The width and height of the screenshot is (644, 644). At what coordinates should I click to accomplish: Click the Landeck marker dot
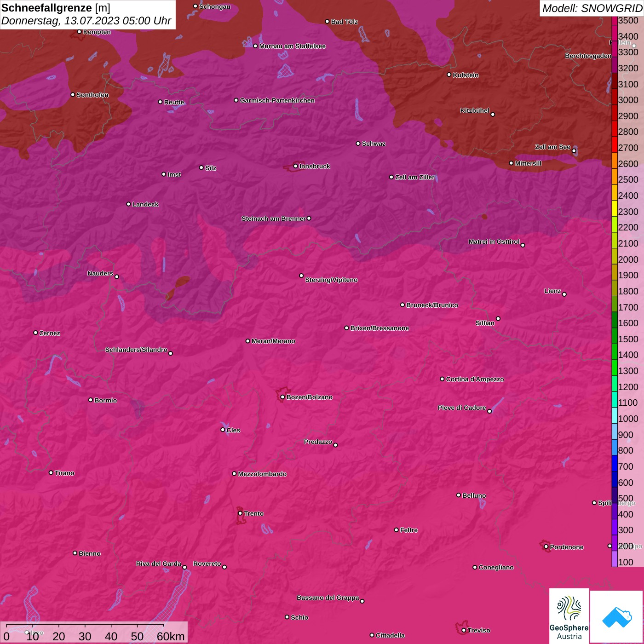128,204
